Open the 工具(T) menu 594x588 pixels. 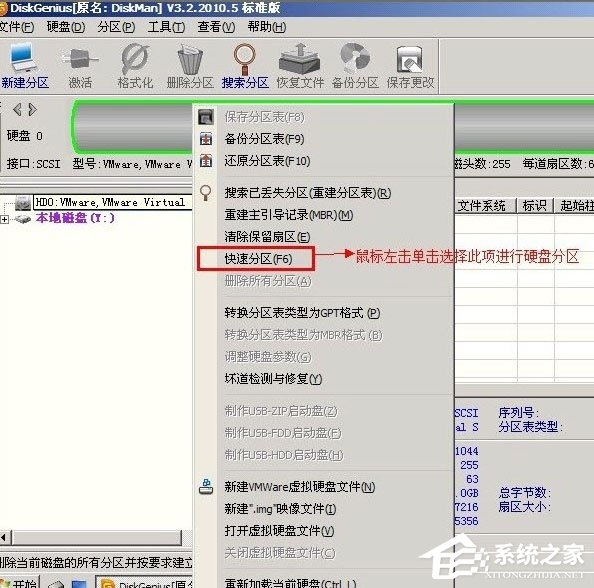click(166, 27)
